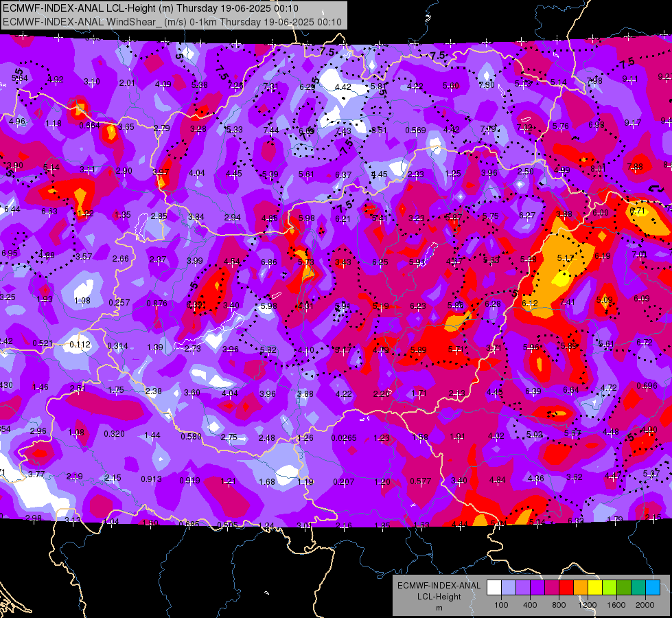Select the dark green legend swatch
Viewport: 672px width, 618px height.
623,588
